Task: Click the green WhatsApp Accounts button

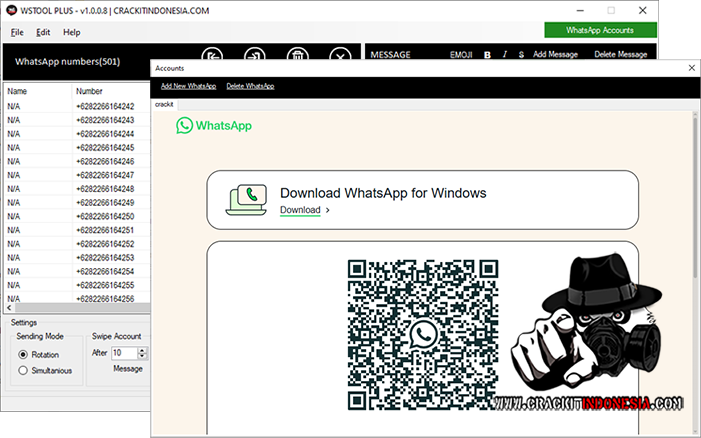Action: pyautogui.click(x=600, y=31)
